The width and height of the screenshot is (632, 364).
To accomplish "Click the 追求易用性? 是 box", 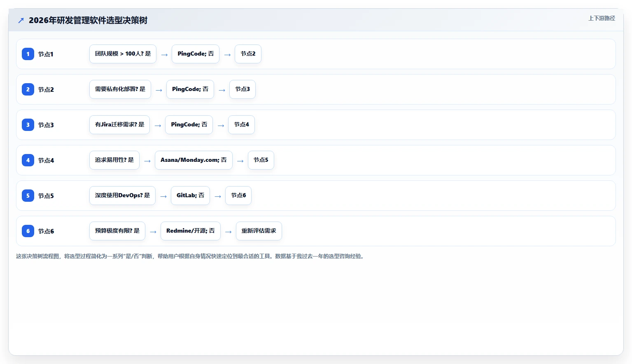I will tap(114, 160).
